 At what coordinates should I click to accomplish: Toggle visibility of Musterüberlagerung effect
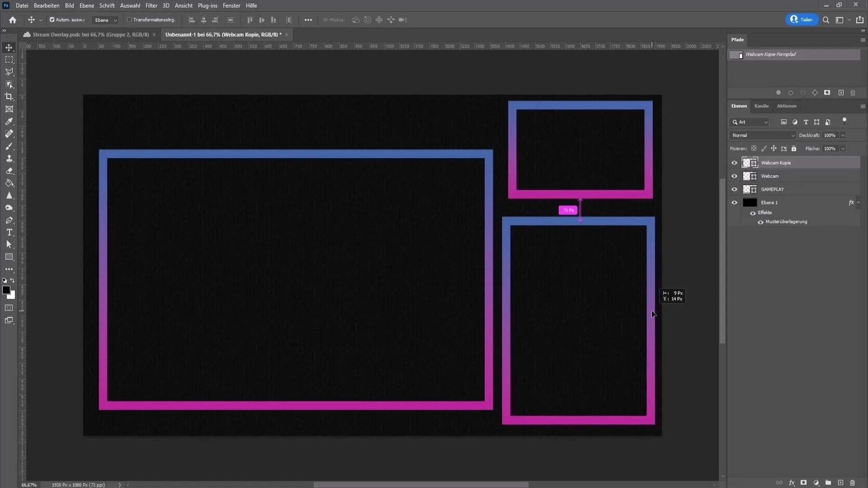click(760, 222)
